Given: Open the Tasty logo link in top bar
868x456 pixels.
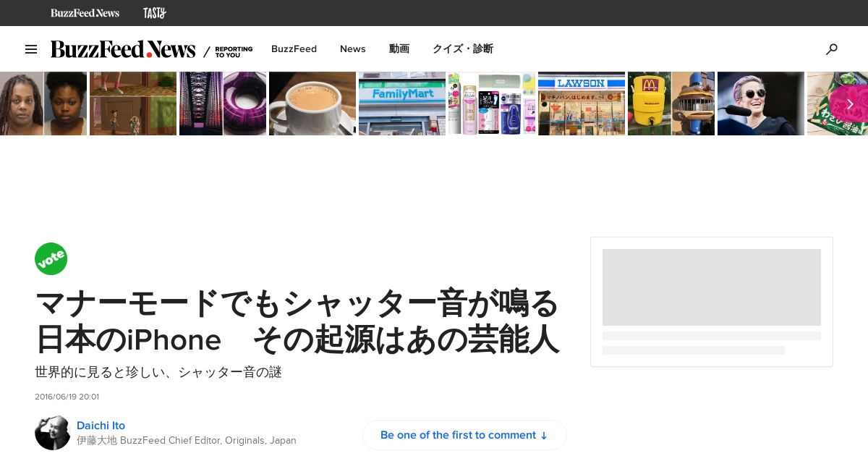Looking at the screenshot, I should coord(154,13).
